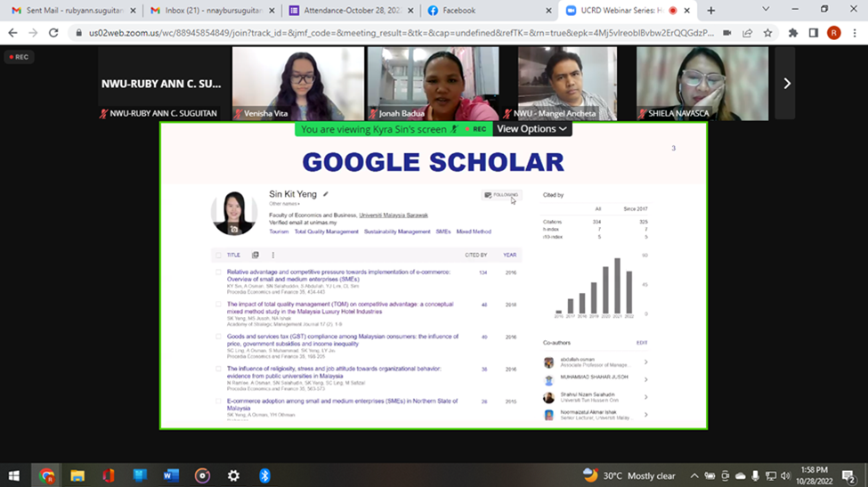This screenshot has height=487, width=868.
Task: Click the address bar URL field
Action: (x=392, y=33)
